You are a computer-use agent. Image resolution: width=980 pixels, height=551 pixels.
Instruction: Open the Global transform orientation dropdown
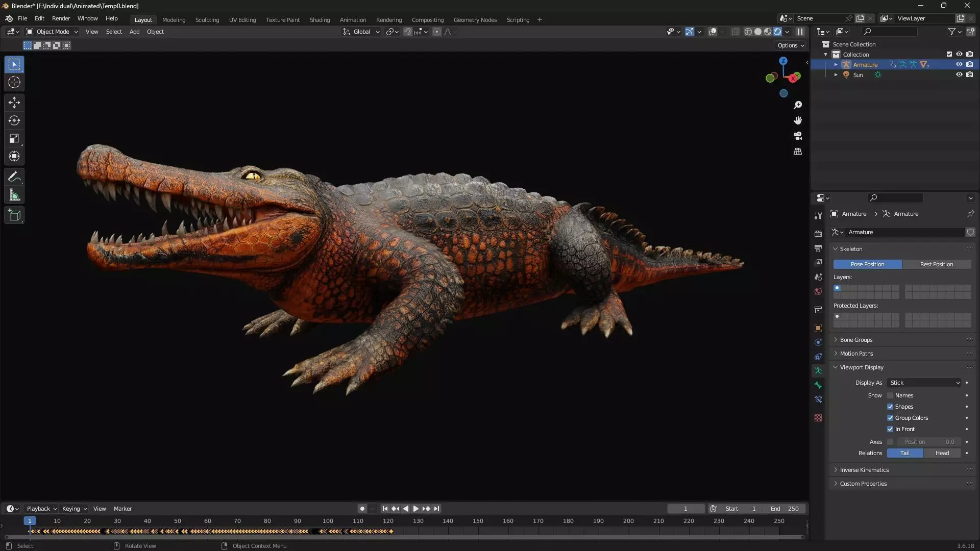click(x=361, y=32)
